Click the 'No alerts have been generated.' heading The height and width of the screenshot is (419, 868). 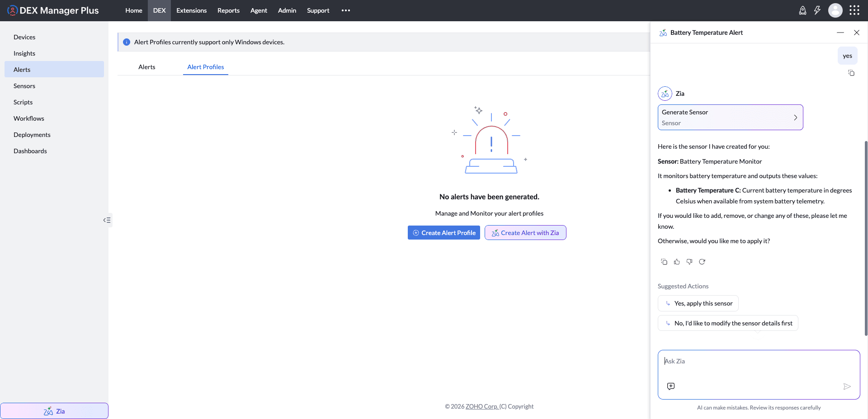489,197
